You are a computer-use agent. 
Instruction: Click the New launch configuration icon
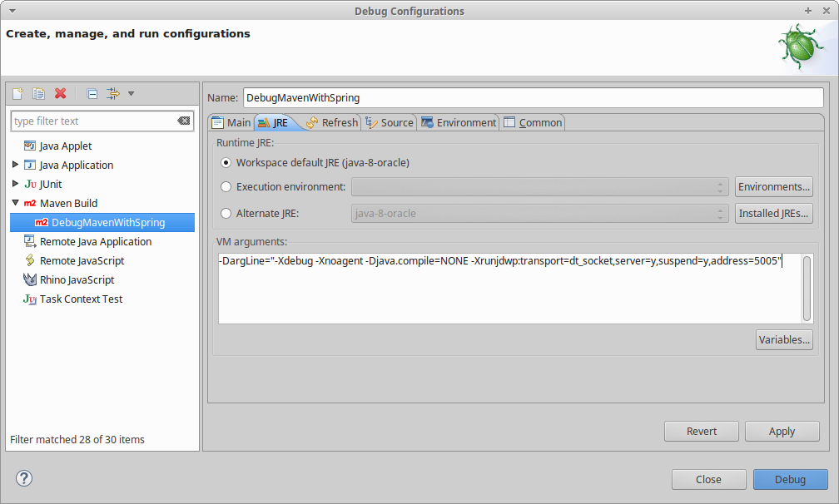coord(17,94)
